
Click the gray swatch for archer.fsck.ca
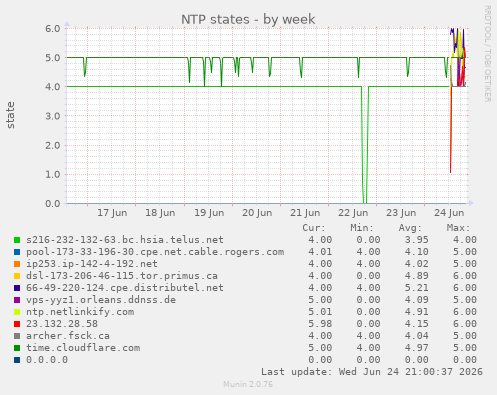click(x=17, y=336)
